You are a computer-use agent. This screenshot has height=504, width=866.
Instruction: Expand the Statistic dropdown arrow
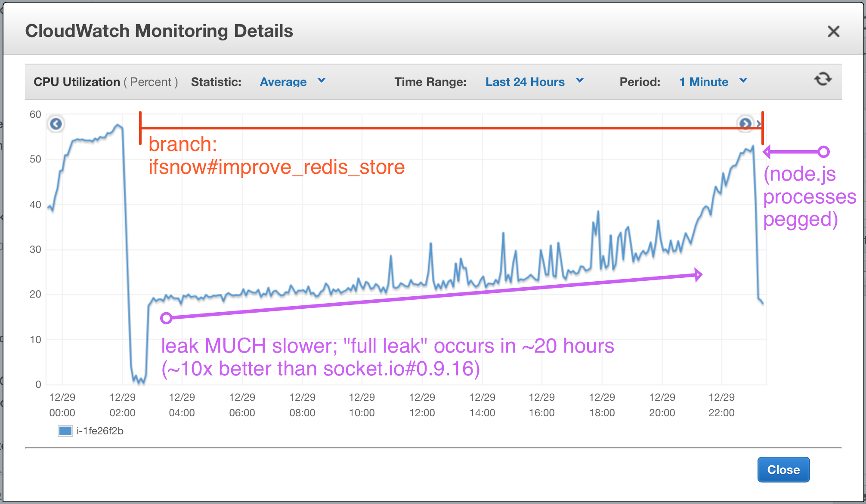coord(322,80)
